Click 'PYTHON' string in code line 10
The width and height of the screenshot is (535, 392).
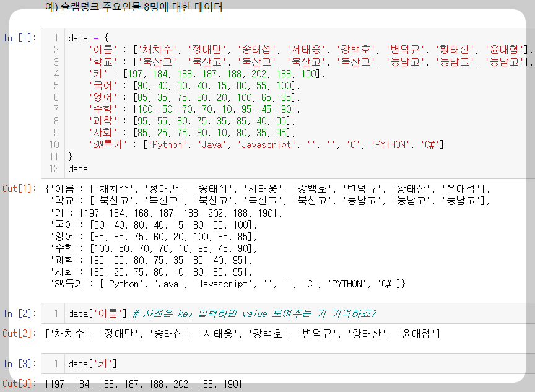[x=390, y=145]
